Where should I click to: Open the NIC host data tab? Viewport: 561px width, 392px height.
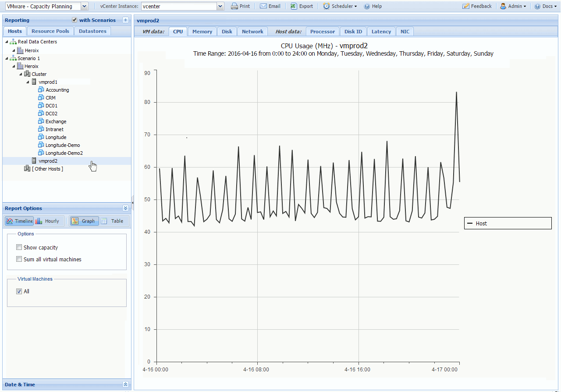click(x=405, y=32)
